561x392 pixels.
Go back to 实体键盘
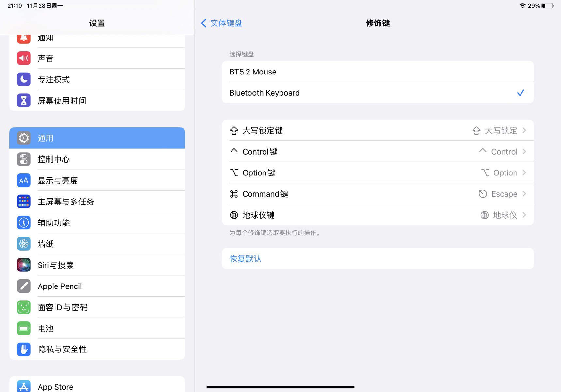[x=222, y=23]
